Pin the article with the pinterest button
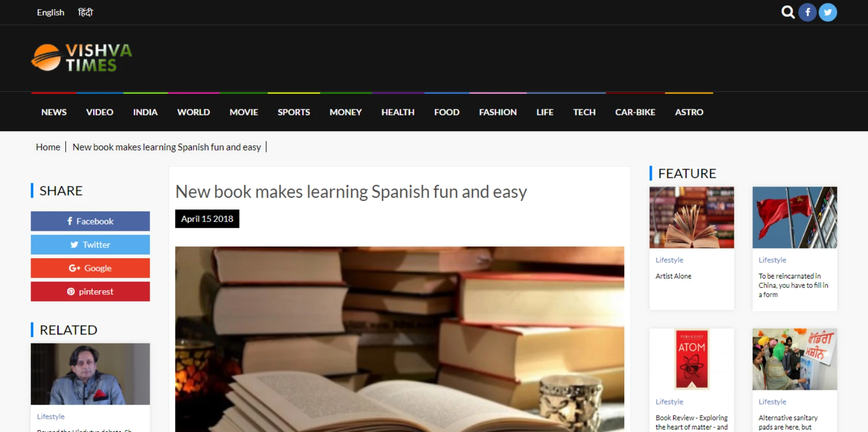Screen dimensions: 868x432 pyautogui.click(x=90, y=291)
